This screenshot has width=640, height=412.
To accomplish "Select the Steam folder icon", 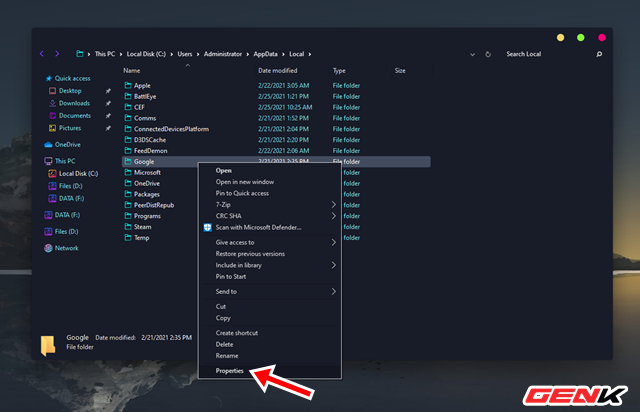I will 128,227.
